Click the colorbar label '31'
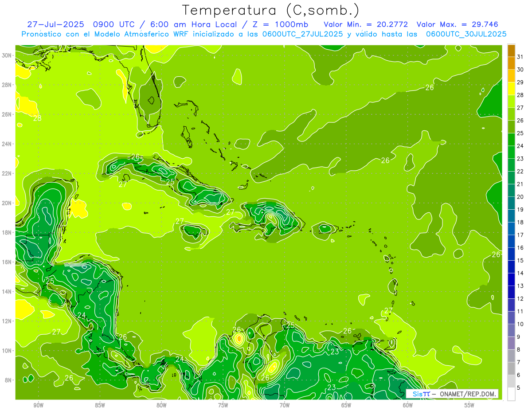This screenshot has width=532, height=411. pyautogui.click(x=520, y=56)
